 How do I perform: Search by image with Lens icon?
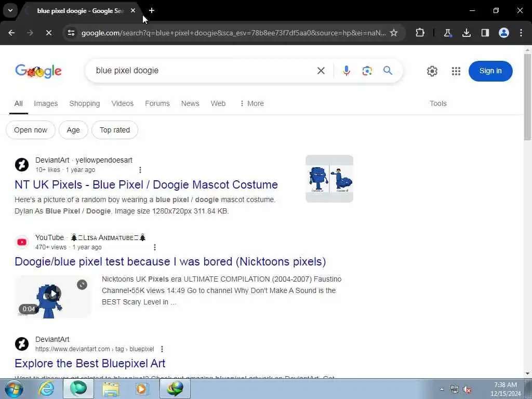click(367, 71)
